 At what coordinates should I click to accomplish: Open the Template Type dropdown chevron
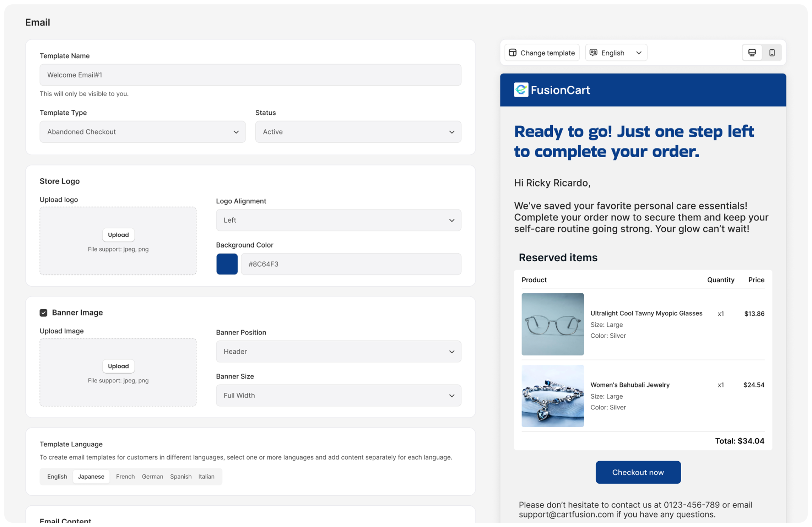(237, 132)
